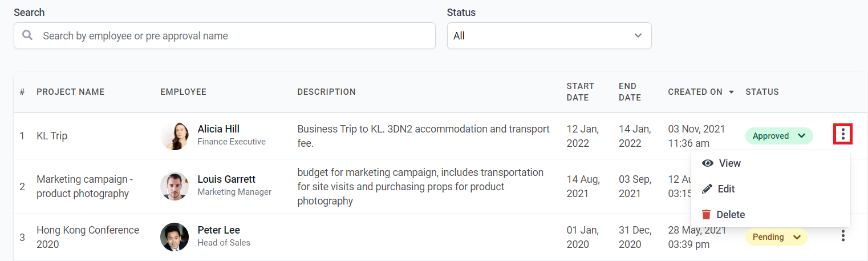This screenshot has width=868, height=261.
Task: Click the eye icon beside View
Action: [x=708, y=163]
